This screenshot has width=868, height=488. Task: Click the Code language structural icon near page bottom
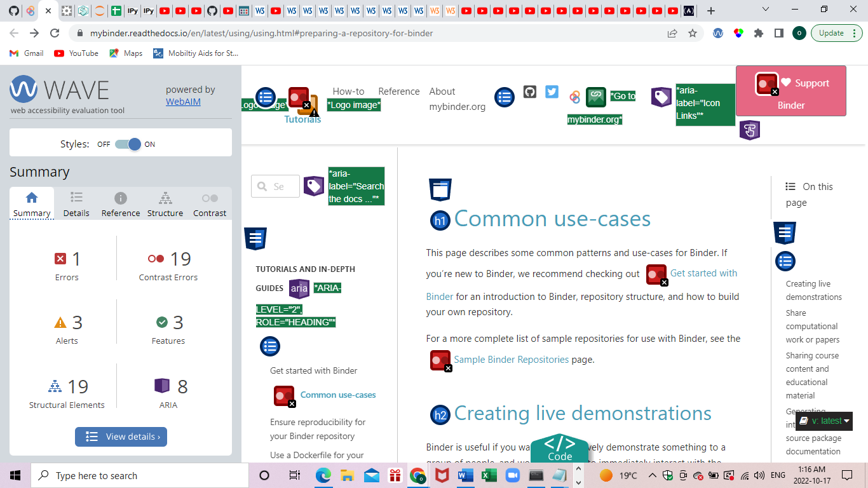560,446
